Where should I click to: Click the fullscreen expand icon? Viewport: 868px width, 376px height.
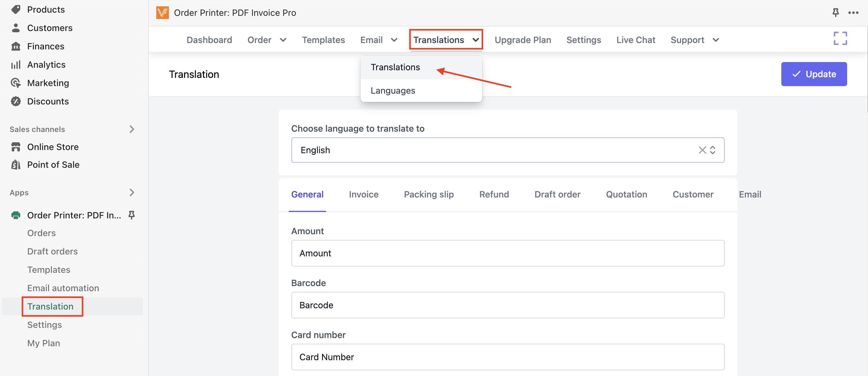(x=840, y=38)
